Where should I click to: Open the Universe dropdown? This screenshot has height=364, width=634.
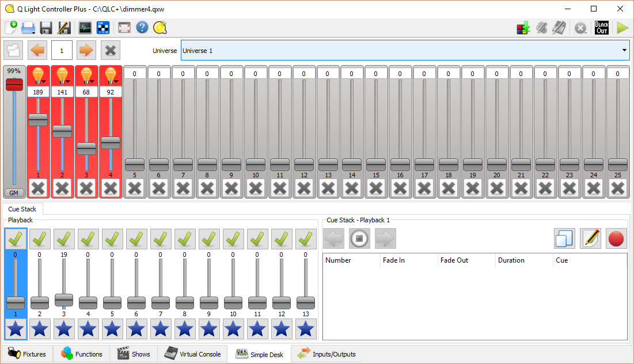coord(405,50)
